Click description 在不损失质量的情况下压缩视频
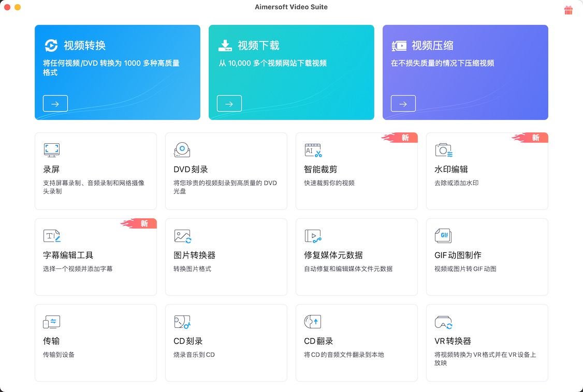This screenshot has height=392, width=583. click(x=443, y=63)
